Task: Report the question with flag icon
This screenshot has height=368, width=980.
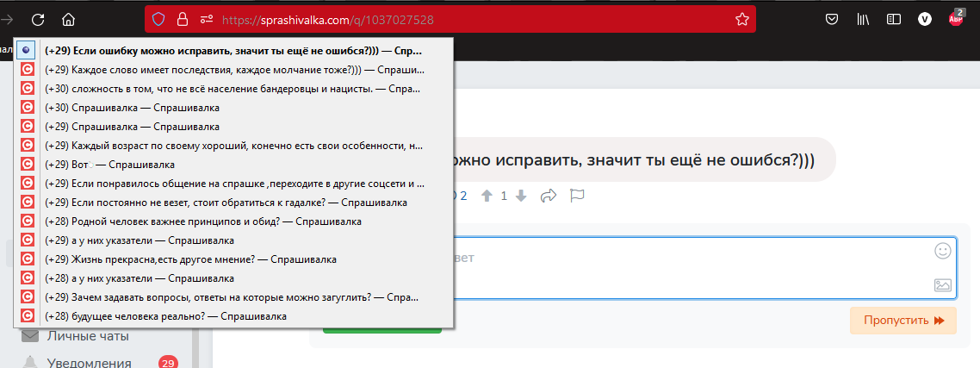Action: click(x=577, y=196)
